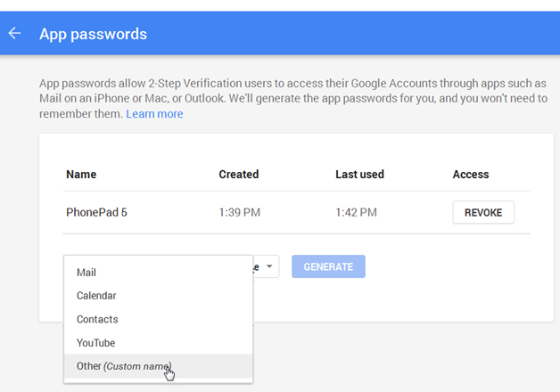Image resolution: width=560 pixels, height=392 pixels.
Task: Click the Last used column header
Action: [x=359, y=174]
